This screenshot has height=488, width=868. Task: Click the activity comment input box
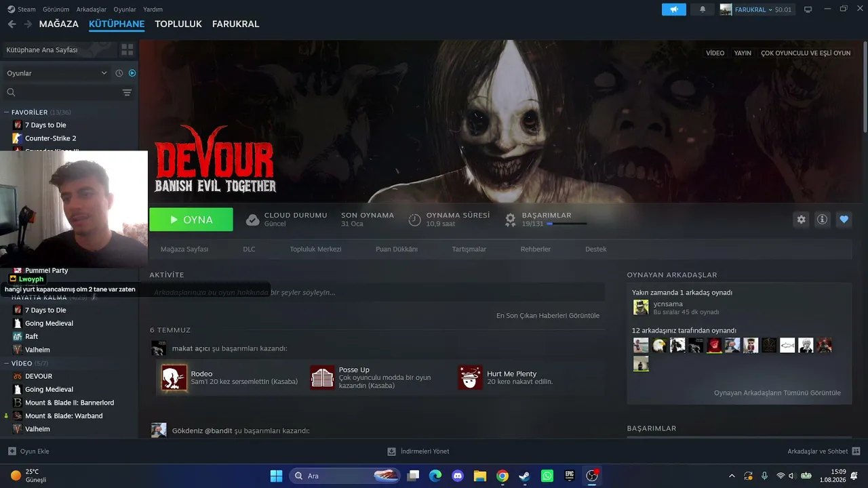click(x=377, y=292)
